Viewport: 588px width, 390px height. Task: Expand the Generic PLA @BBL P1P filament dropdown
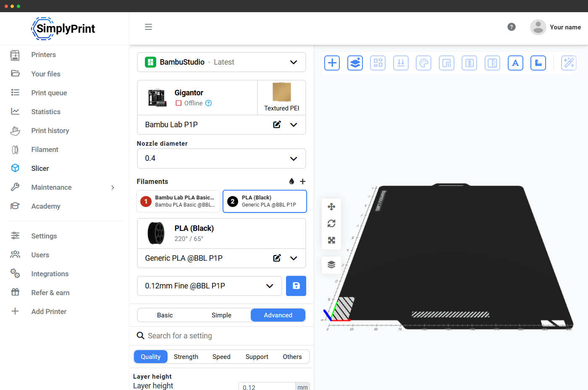[x=294, y=258]
